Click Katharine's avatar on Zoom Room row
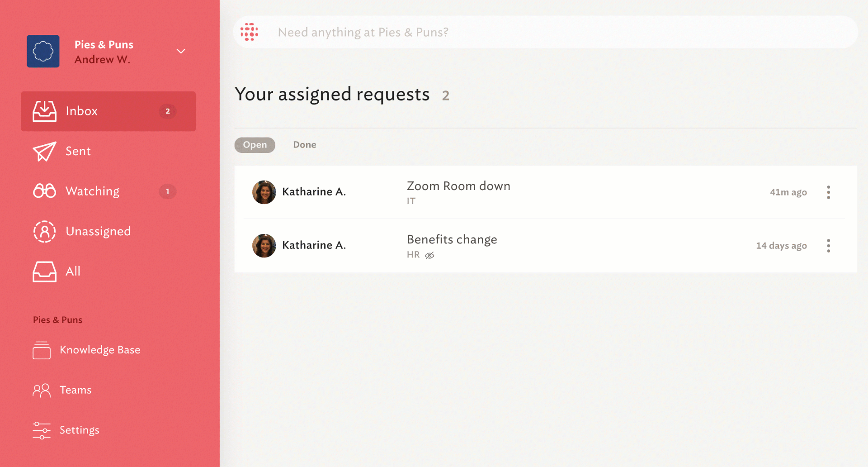 click(264, 192)
